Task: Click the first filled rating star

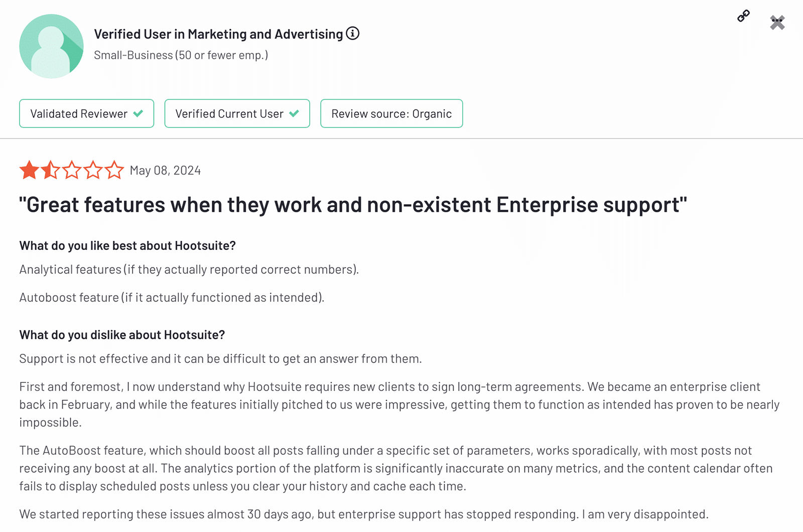Action: click(29, 170)
